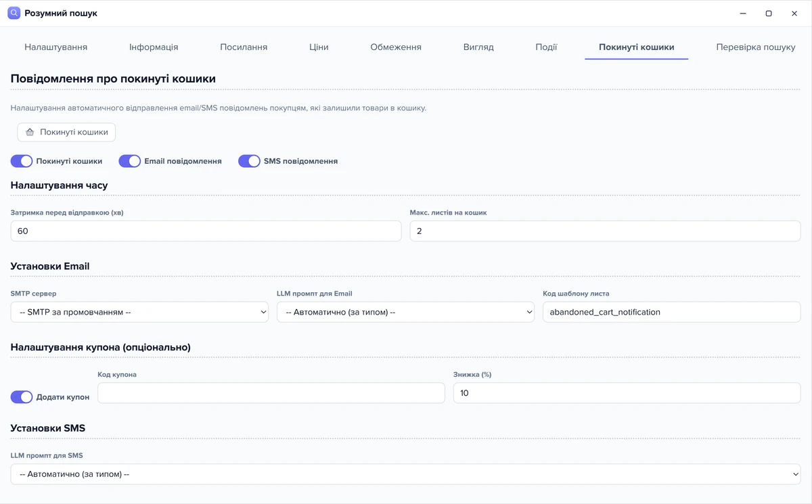Turn off SMS повідомлення switch
This screenshot has width=812, height=504.
249,161
